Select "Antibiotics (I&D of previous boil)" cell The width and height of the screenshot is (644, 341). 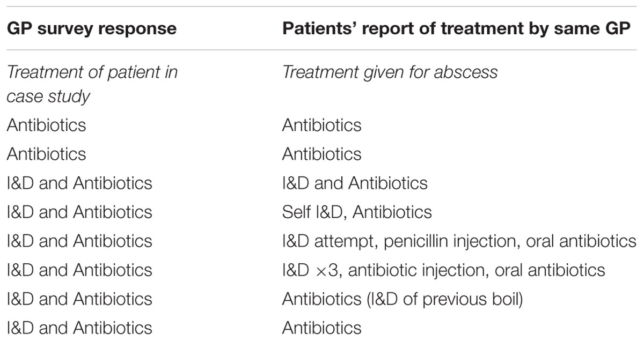[x=402, y=299]
